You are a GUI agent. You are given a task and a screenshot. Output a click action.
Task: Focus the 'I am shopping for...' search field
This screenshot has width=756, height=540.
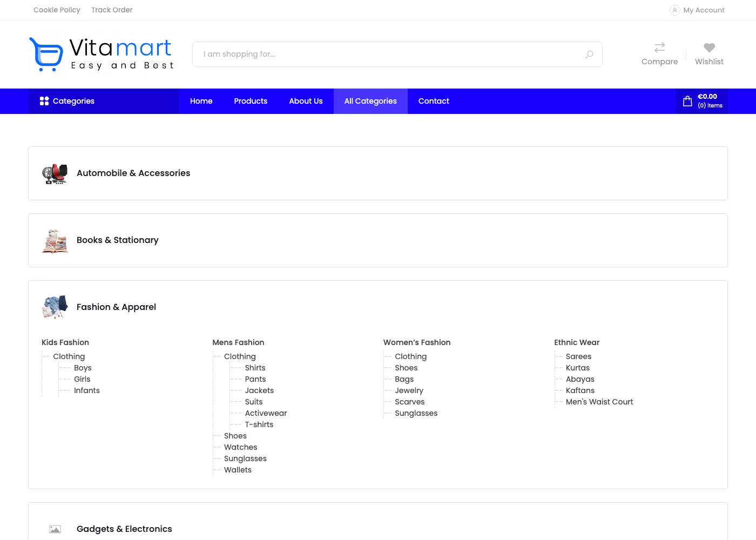coord(397,55)
